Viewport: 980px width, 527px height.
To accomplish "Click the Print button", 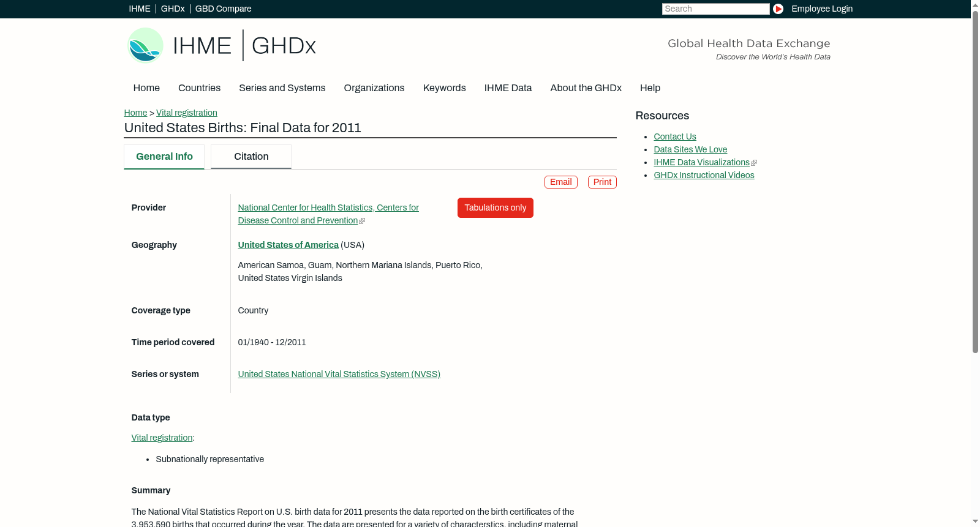I will pyautogui.click(x=602, y=182).
